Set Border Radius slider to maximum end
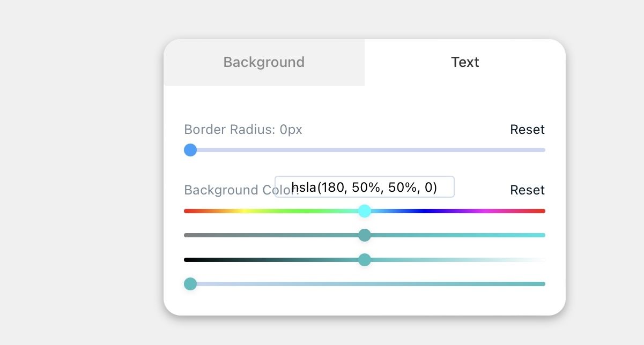 tap(543, 150)
